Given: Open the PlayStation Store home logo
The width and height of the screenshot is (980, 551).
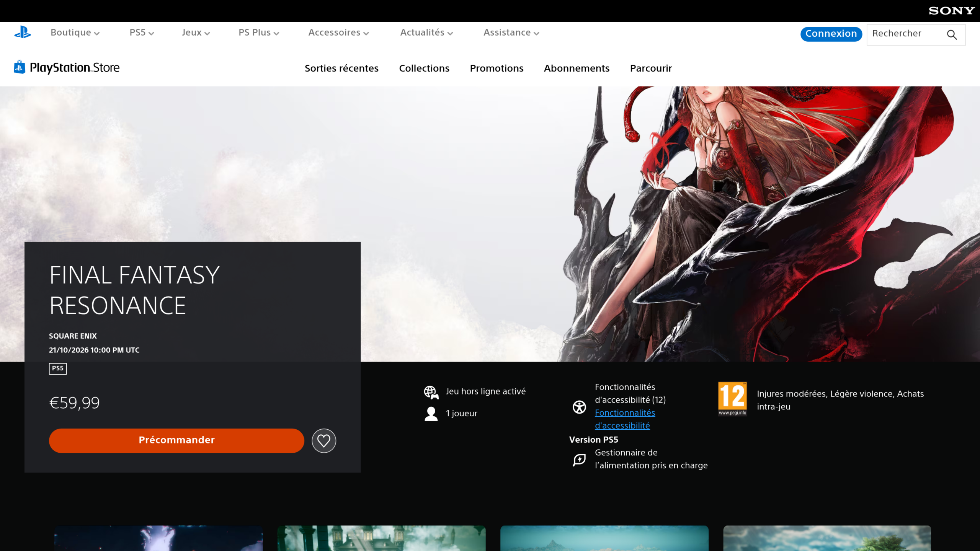Looking at the screenshot, I should 67,68.
